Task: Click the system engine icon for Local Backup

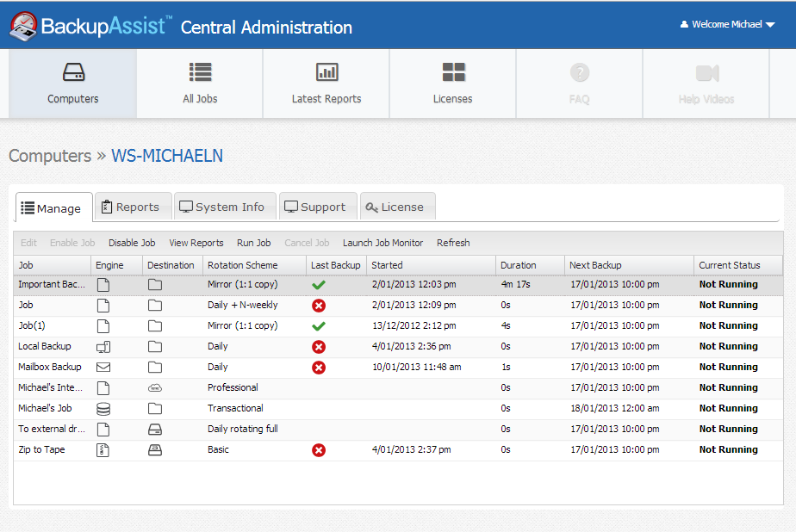Action: pos(103,347)
